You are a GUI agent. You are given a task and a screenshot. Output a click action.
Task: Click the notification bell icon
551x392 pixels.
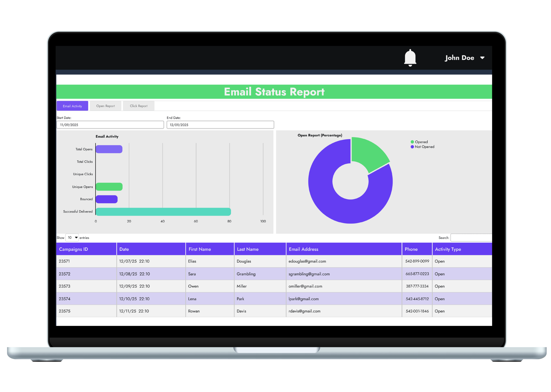(410, 58)
